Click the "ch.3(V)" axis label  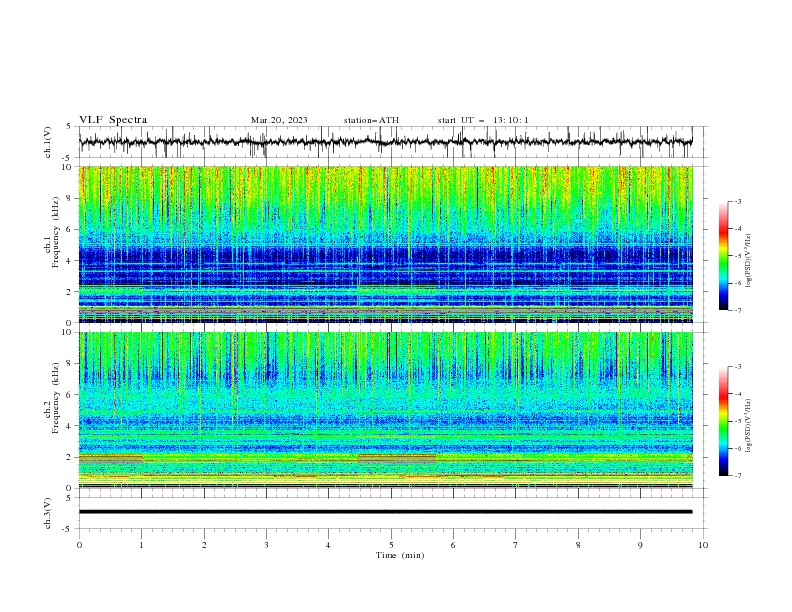(x=48, y=513)
